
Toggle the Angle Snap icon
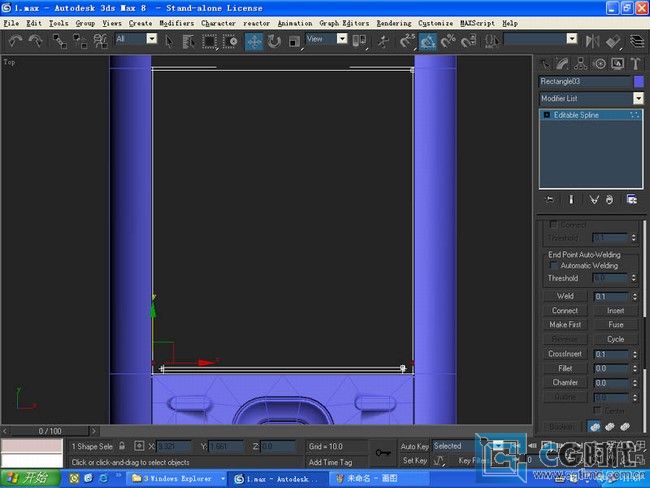pos(428,41)
